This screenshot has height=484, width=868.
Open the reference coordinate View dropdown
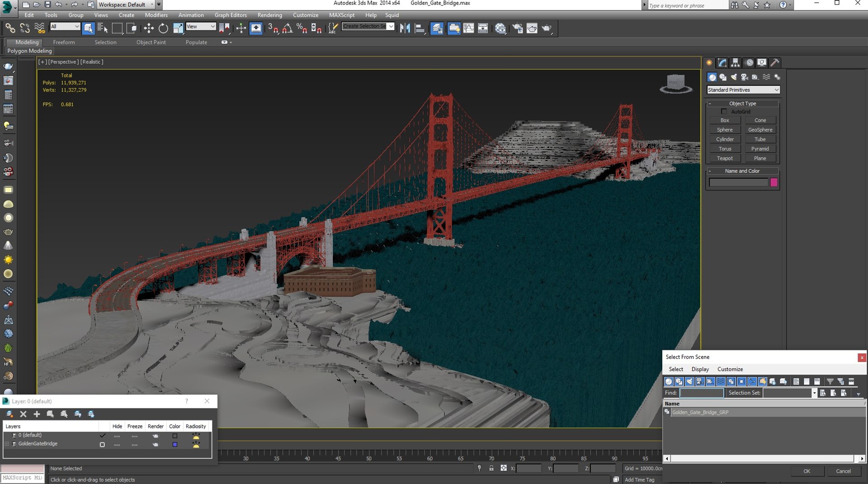[x=201, y=27]
